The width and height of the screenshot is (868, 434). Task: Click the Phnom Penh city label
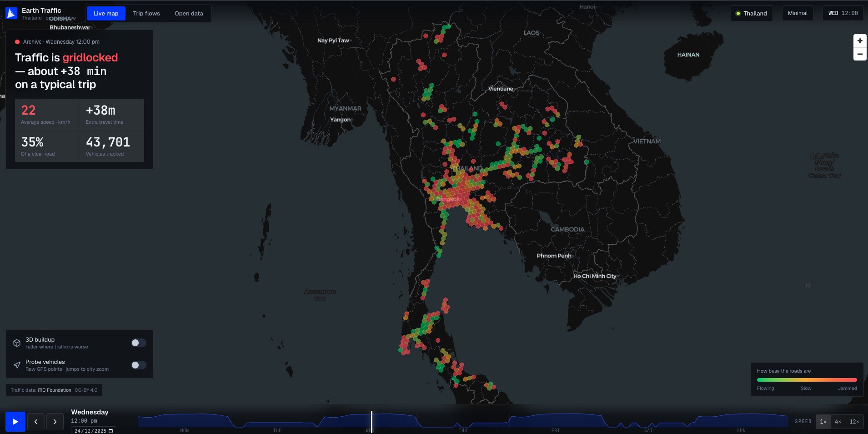(x=554, y=256)
